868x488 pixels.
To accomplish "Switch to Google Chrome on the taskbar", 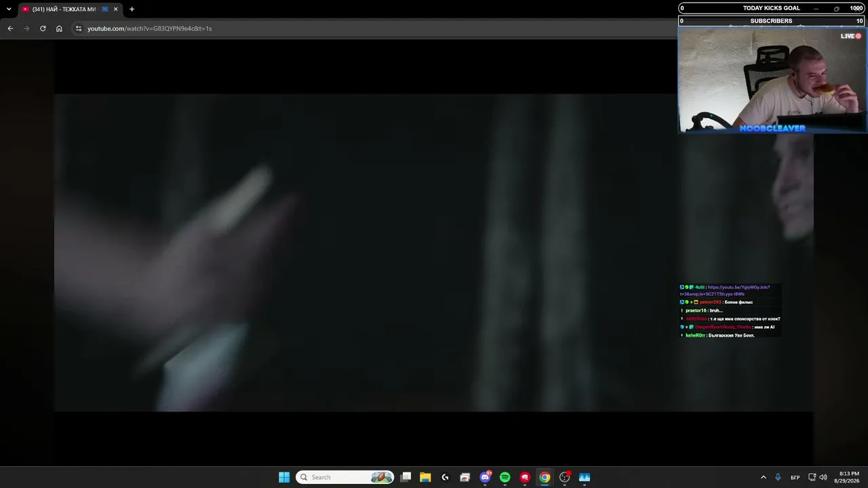I will point(545,477).
